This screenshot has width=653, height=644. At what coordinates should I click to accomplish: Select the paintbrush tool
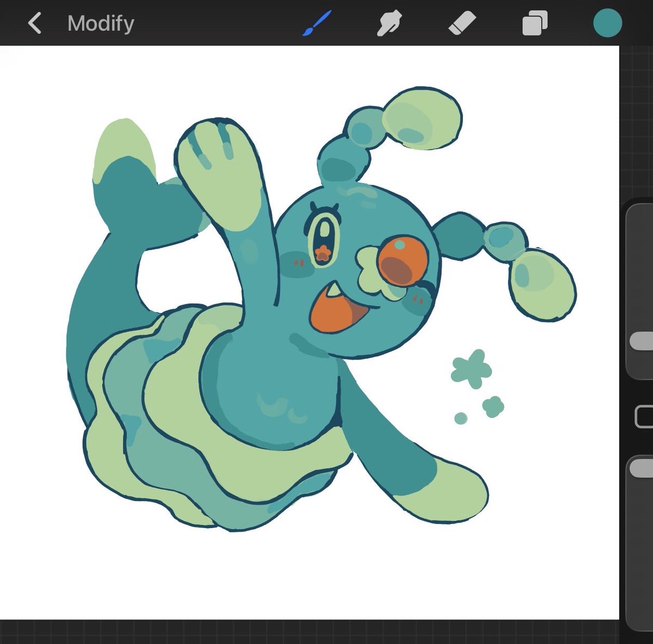(x=317, y=23)
